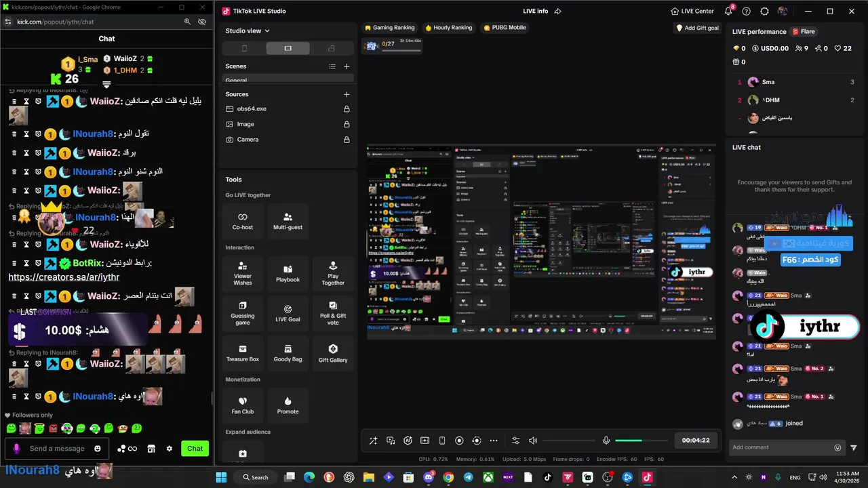The height and width of the screenshot is (488, 868).
Task: Add a new scene with plus
Action: pyautogui.click(x=347, y=66)
